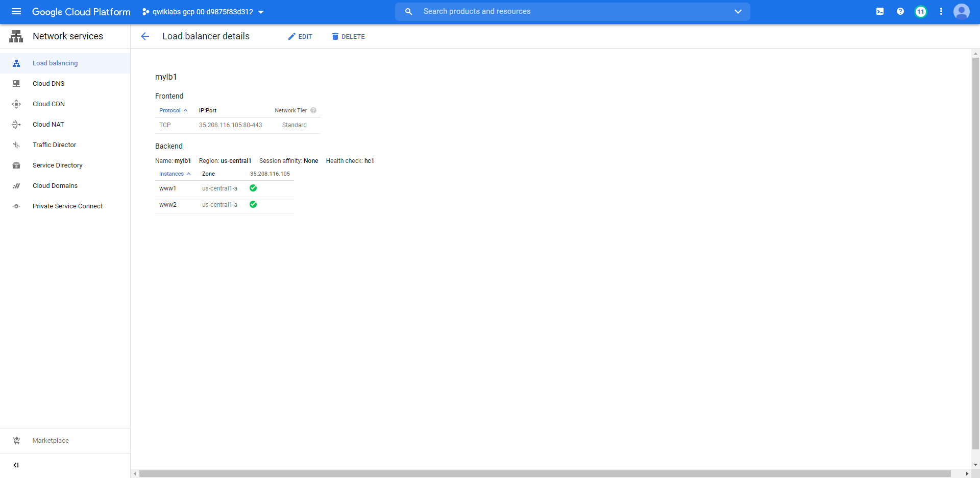Click the www2 instance row
This screenshot has height=478, width=980.
click(225, 205)
